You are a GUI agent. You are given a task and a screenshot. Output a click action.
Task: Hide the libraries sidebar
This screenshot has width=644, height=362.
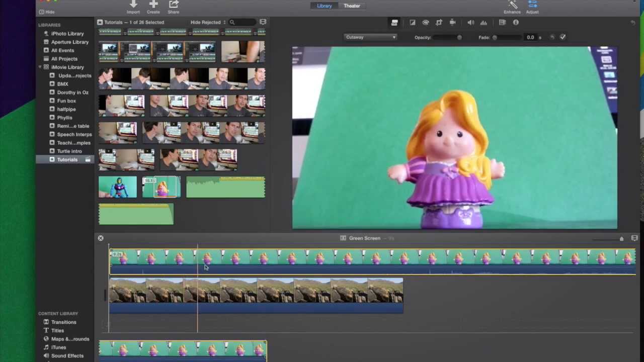click(x=47, y=12)
